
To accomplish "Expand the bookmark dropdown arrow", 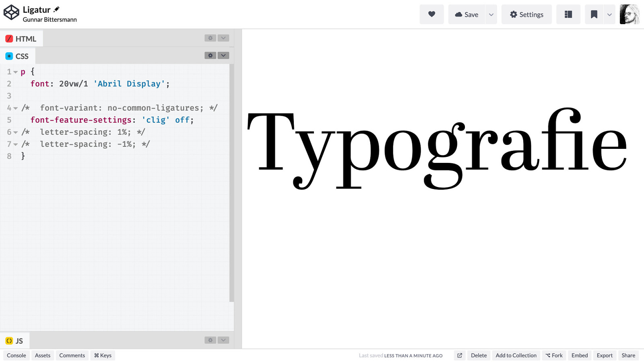I will (x=609, y=14).
